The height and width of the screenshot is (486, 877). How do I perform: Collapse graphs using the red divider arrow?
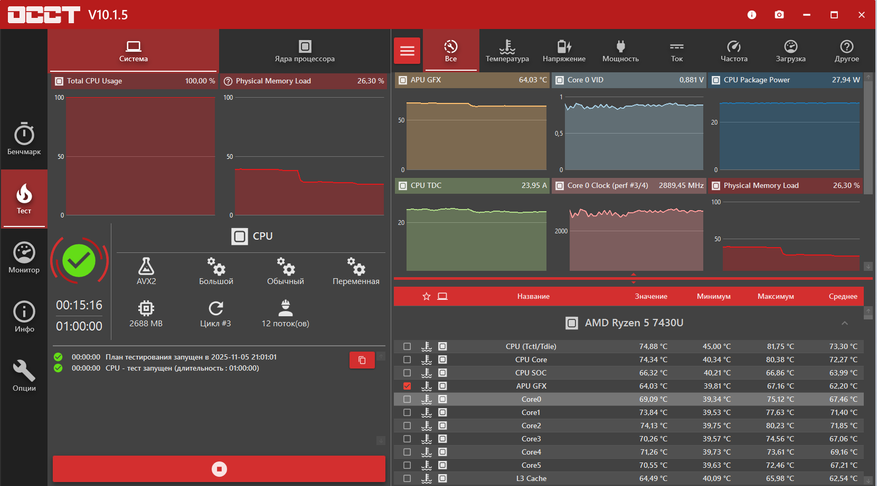[x=633, y=279]
